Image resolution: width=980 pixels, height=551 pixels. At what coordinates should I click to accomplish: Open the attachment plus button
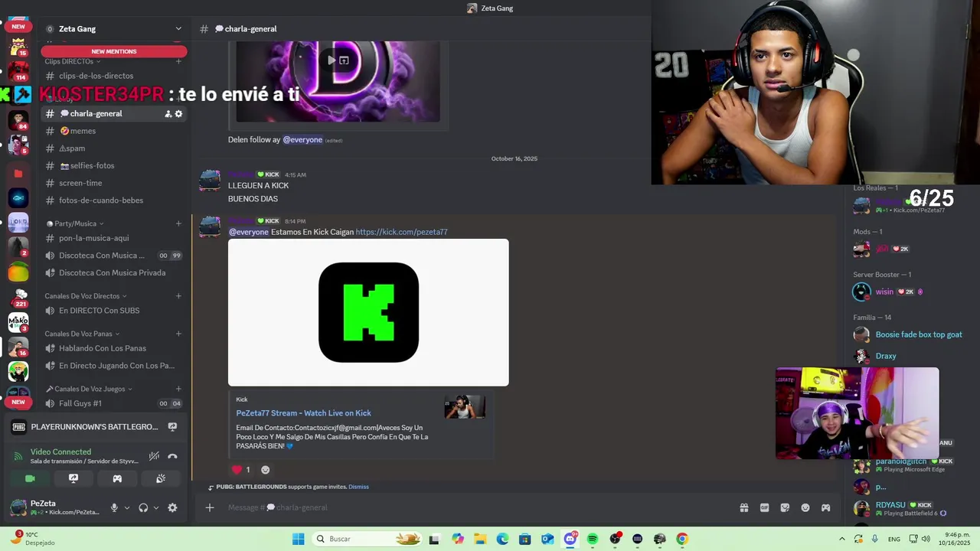point(209,507)
